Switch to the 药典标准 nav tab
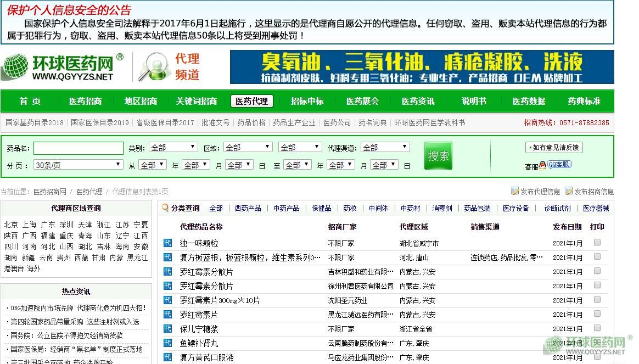This screenshot has height=364, width=639. [x=584, y=101]
